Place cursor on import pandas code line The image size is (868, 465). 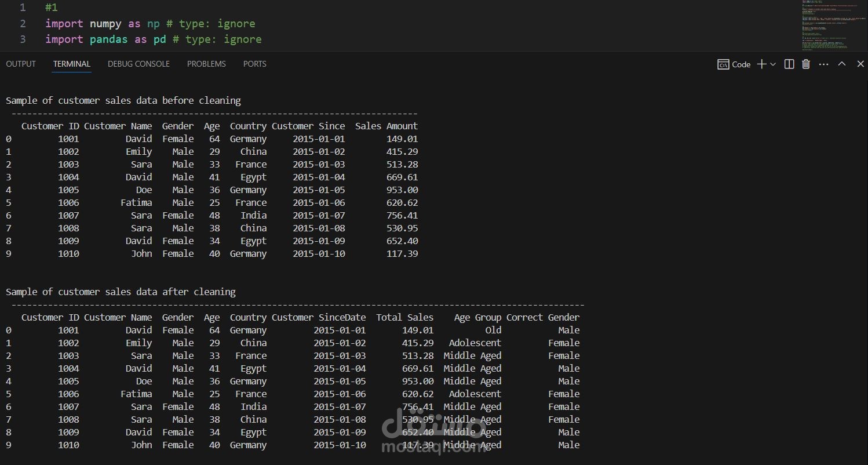[x=154, y=39]
